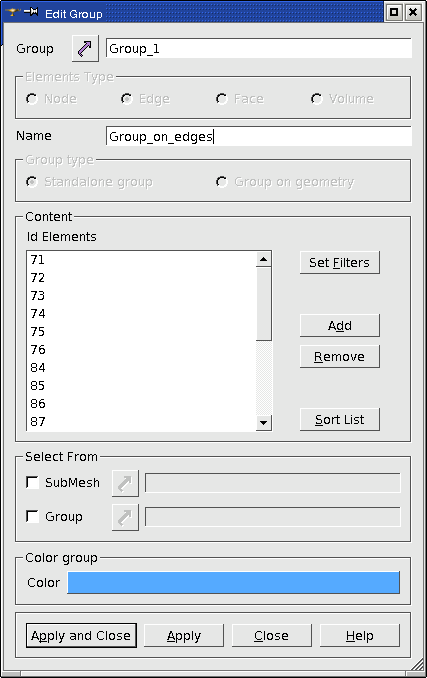Click the pin icon in the title bar
Screen dimensions: 427x678
pos(31,12)
